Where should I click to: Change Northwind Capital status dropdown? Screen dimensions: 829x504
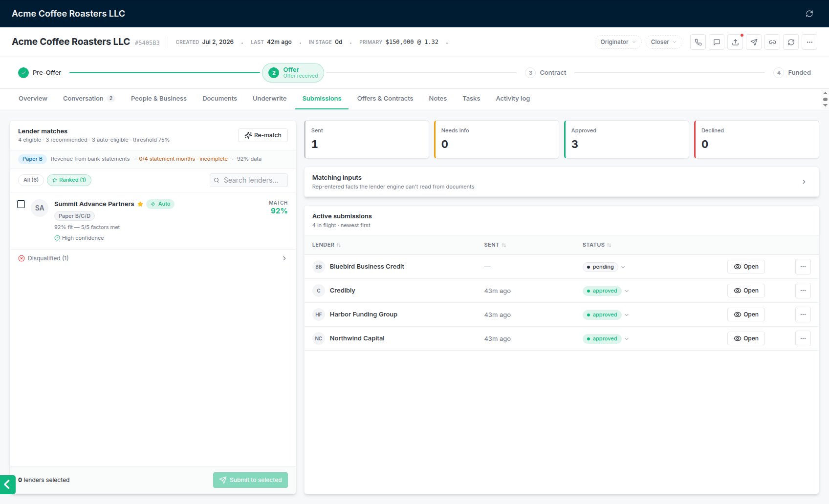(x=606, y=338)
